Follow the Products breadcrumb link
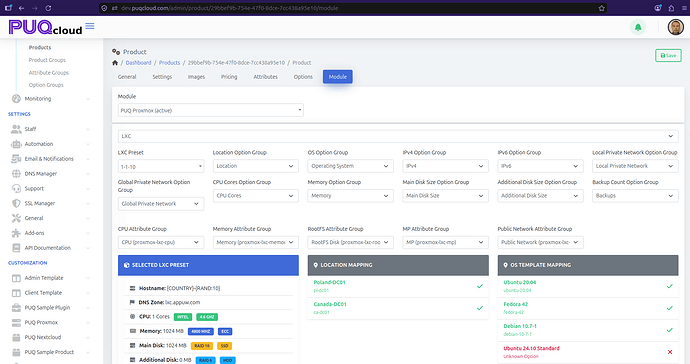Image resolution: width=690 pixels, height=364 pixels. [x=169, y=63]
